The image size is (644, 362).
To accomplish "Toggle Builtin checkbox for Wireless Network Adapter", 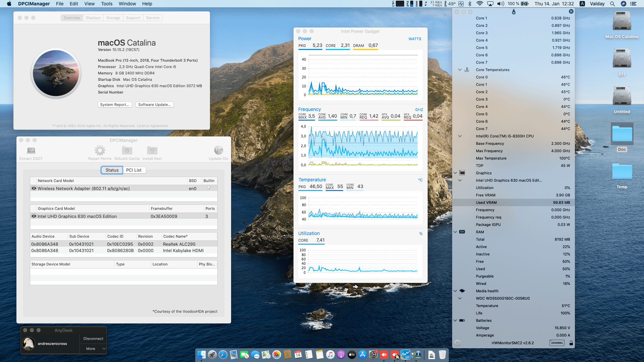I will point(210,188).
